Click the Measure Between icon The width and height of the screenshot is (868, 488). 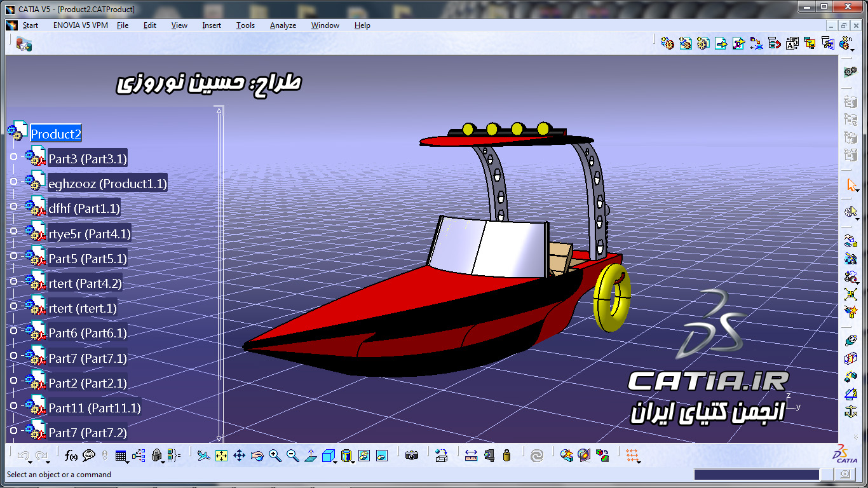471,455
